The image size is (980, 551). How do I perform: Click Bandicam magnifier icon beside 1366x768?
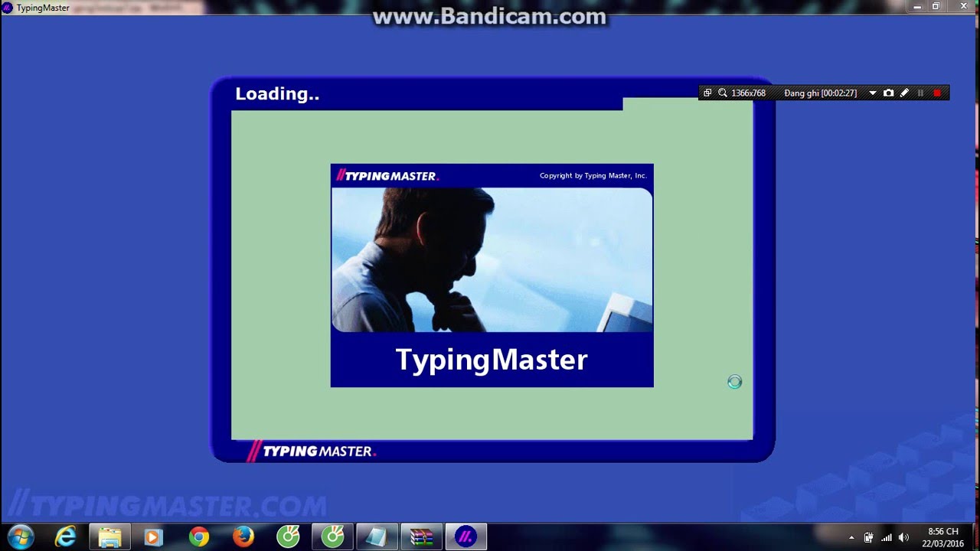coord(722,93)
